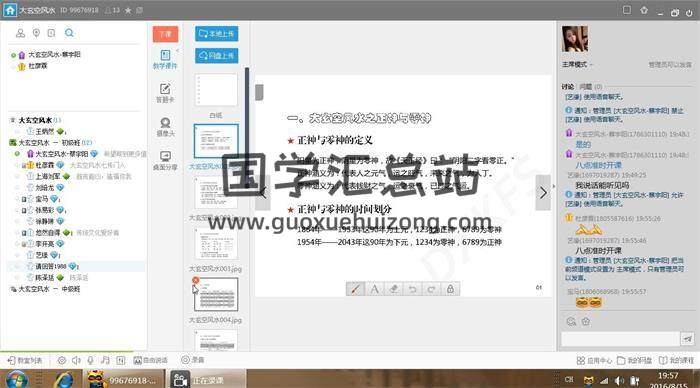Screen dimensions: 700x388
Task: Click the skin icon in title bar
Action: [x=644, y=10]
